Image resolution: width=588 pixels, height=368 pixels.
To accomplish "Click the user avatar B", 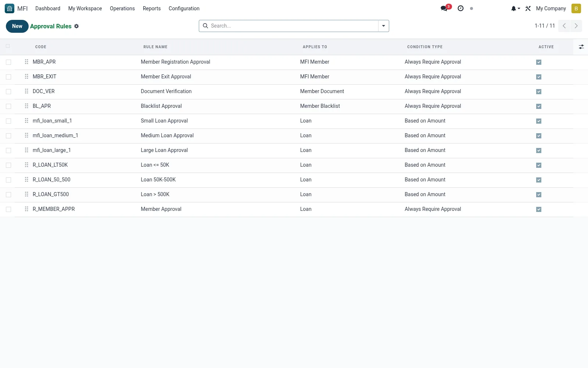I will [576, 8].
